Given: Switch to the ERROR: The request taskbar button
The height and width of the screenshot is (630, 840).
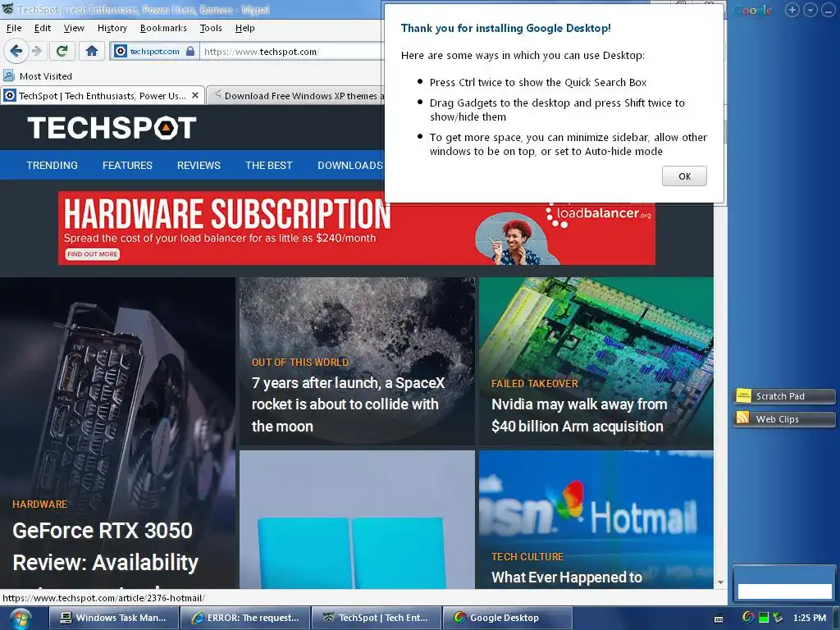Looking at the screenshot, I should point(245,618).
